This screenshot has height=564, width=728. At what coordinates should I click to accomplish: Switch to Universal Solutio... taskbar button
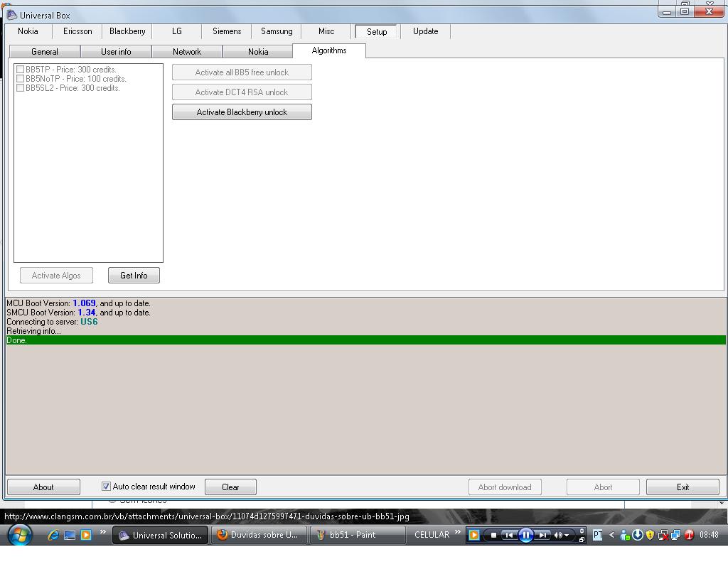point(160,535)
